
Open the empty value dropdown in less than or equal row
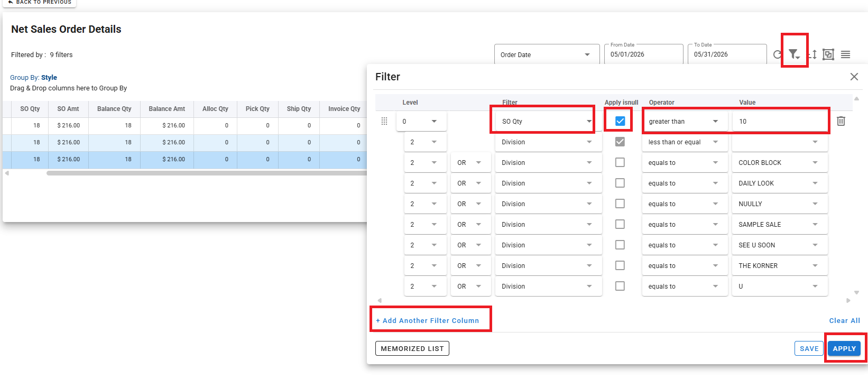[780, 142]
